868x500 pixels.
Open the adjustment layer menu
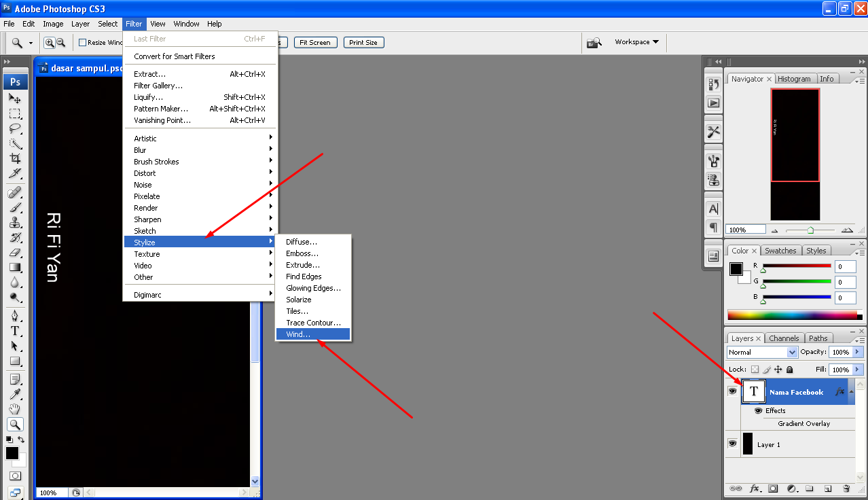(791, 488)
